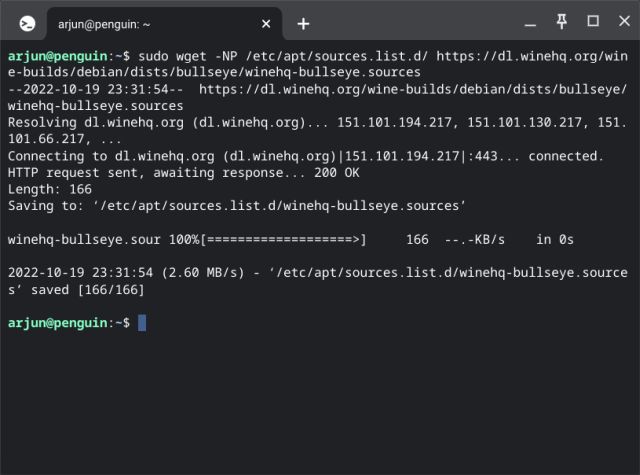
Task: Open a new terminal tab with plus
Action: (x=303, y=24)
